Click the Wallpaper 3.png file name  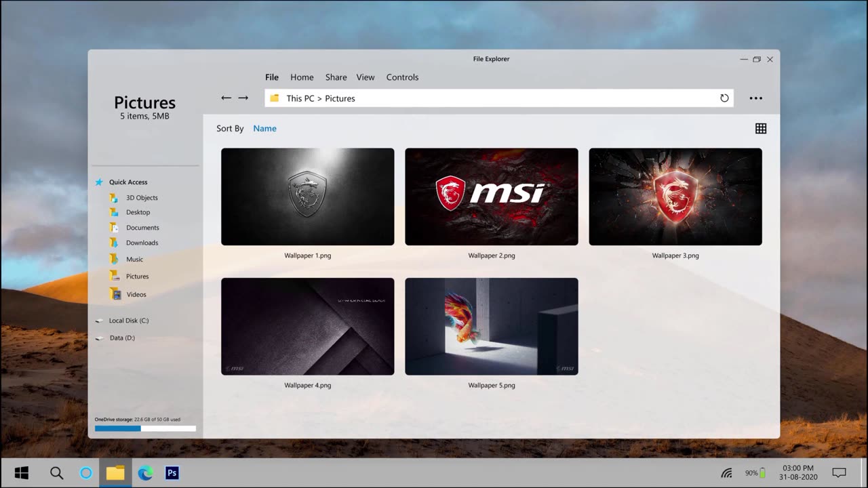click(x=675, y=256)
